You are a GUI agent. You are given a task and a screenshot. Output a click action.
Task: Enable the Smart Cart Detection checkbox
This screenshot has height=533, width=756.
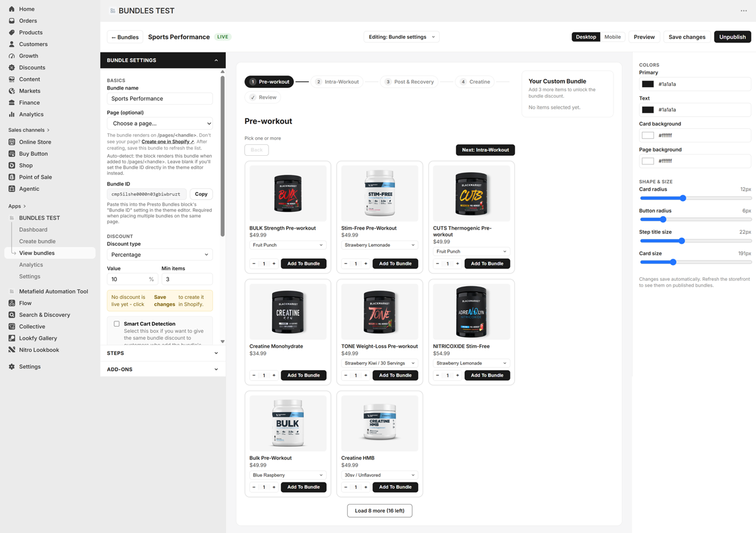[x=116, y=324]
